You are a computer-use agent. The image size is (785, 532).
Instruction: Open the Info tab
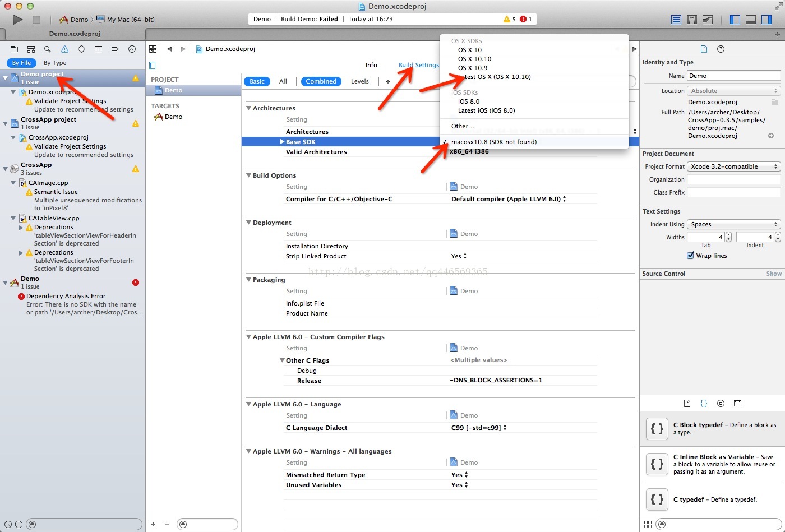click(371, 65)
